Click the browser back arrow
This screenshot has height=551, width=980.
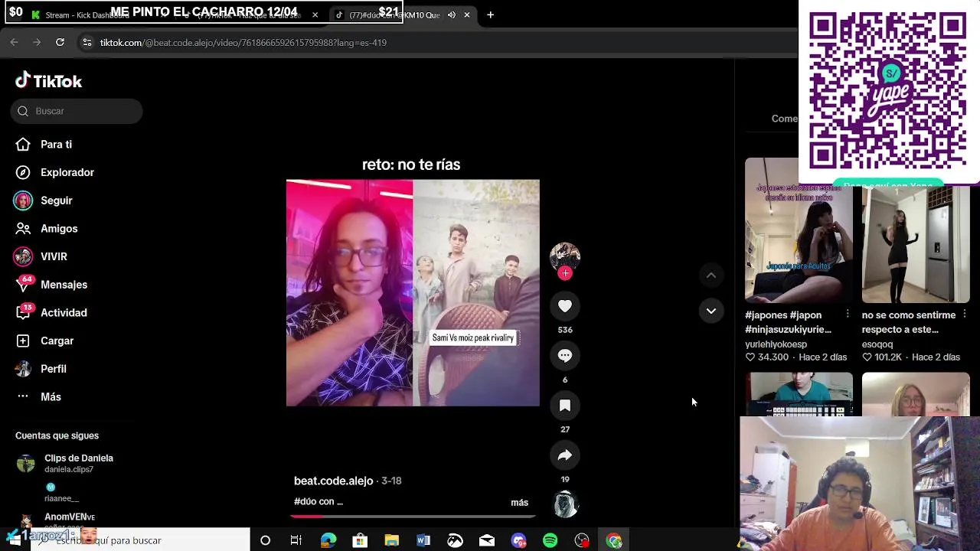(x=14, y=43)
